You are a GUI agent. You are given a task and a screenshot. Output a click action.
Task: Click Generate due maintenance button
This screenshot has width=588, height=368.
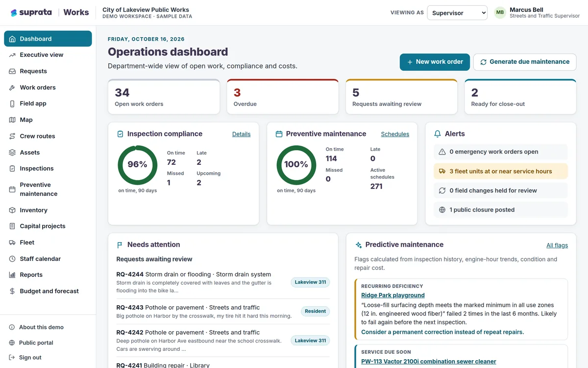(525, 62)
